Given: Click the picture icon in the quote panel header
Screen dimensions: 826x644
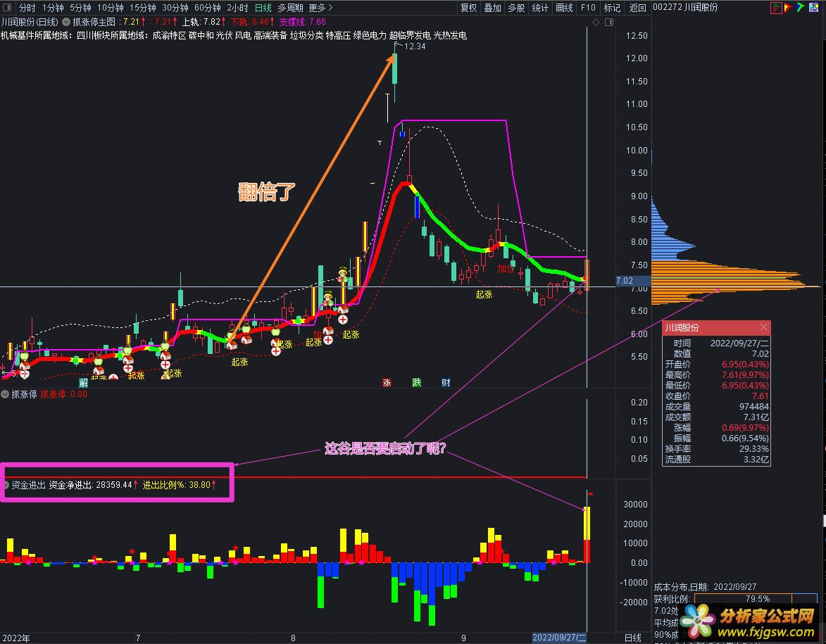Looking at the screenshot, I should pyautogui.click(x=815, y=7).
